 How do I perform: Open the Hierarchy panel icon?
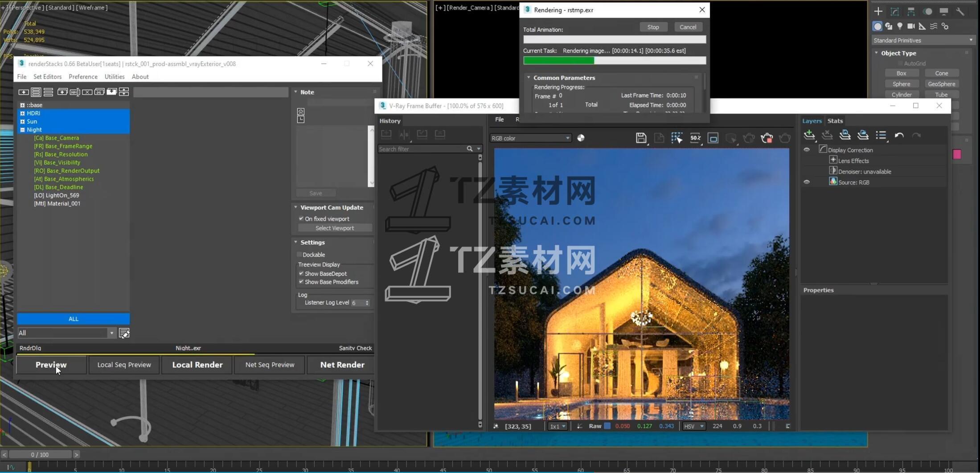coord(911,12)
